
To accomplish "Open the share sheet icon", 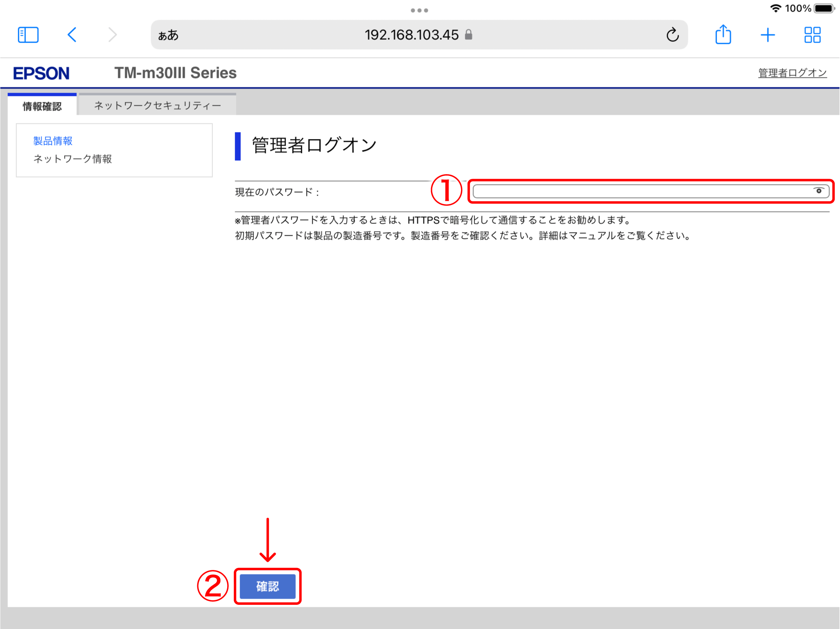I will pos(723,34).
